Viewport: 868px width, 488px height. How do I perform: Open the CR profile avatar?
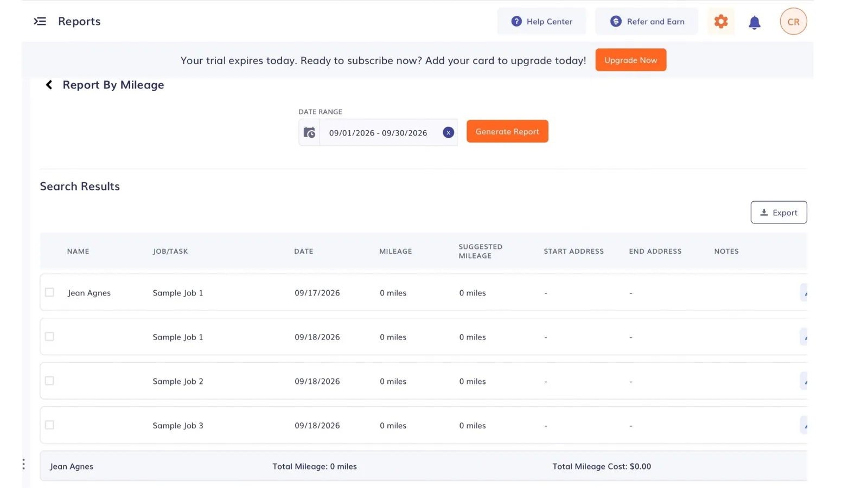pyautogui.click(x=793, y=21)
